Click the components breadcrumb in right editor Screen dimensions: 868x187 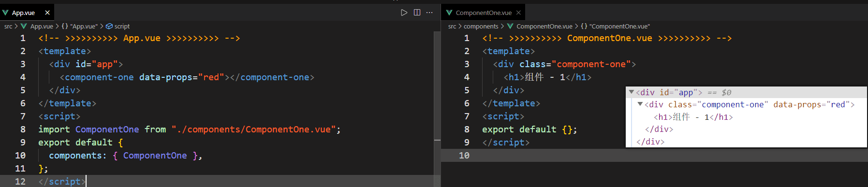click(x=481, y=26)
